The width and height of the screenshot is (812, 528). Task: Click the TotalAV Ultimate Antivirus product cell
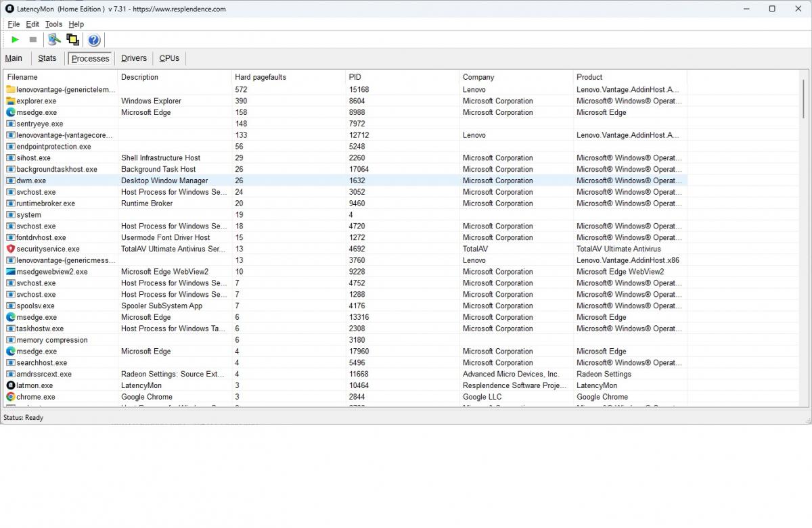pos(619,249)
